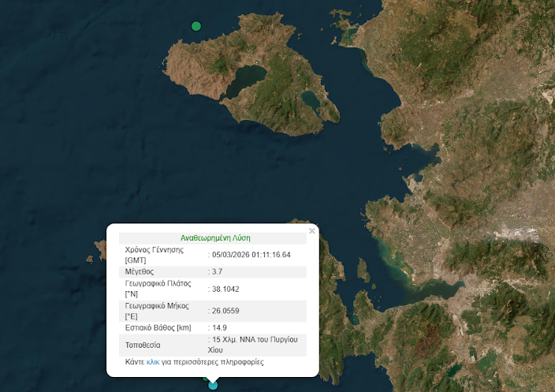Close the earthquake info popup
The width and height of the screenshot is (555, 392).
click(x=312, y=231)
